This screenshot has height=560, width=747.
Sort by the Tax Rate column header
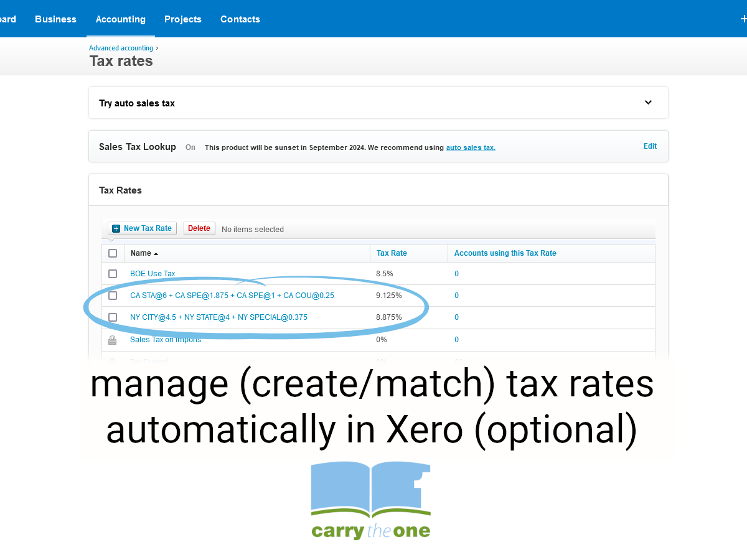pyautogui.click(x=392, y=253)
